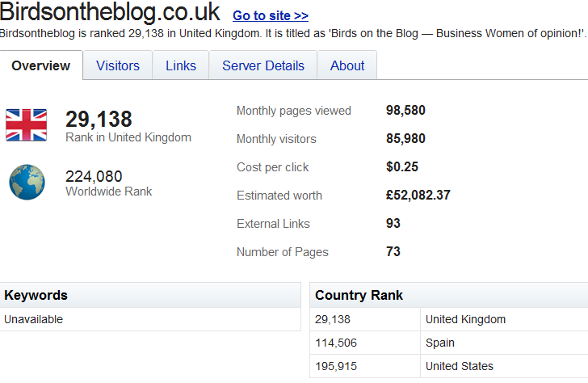This screenshot has height=383, width=588.
Task: Click the 'Monthly pages viewed' label
Action: [294, 111]
